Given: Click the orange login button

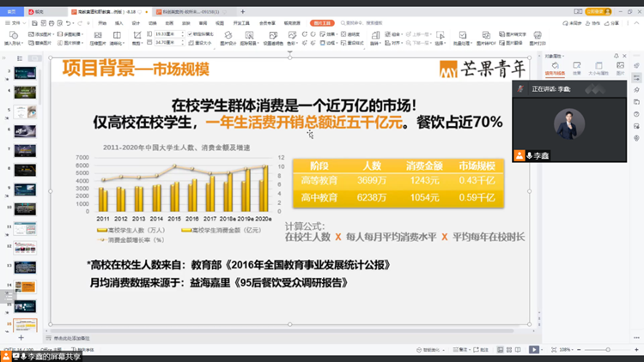Looking at the screenshot, I should (598, 11).
